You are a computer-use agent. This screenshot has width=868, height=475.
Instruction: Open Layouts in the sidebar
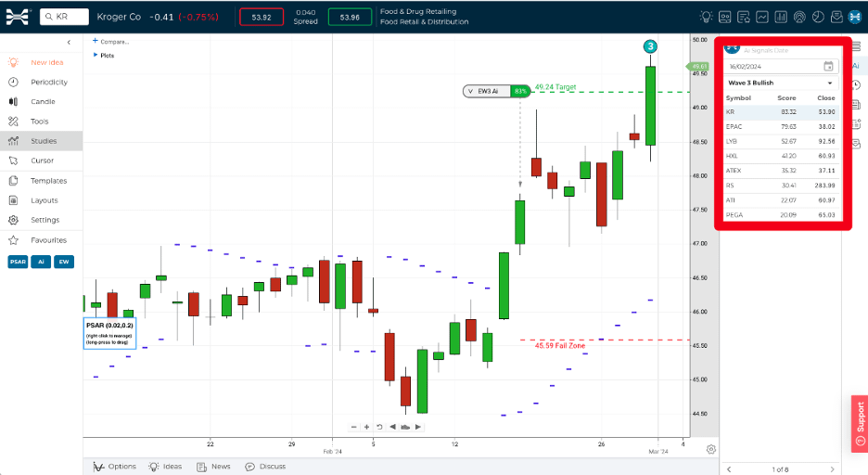pos(42,200)
